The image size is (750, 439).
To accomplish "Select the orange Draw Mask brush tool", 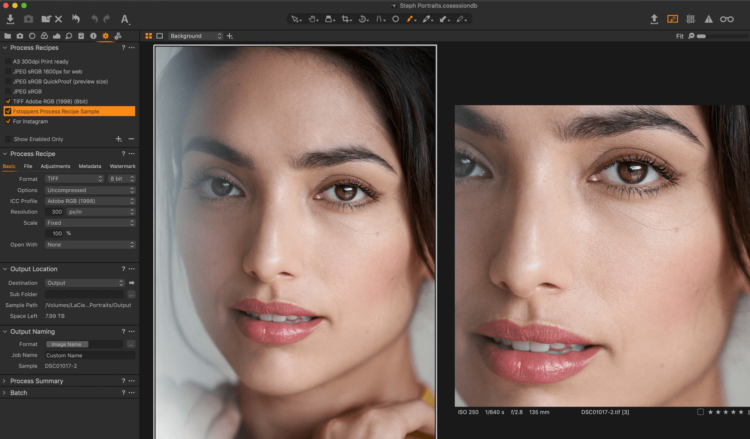I will click(x=410, y=19).
